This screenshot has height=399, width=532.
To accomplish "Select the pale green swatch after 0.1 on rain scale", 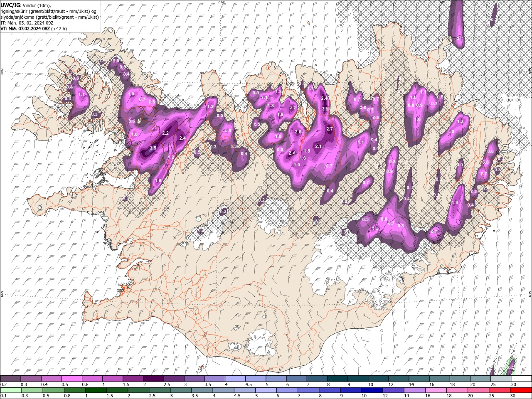I will pos(10,390).
